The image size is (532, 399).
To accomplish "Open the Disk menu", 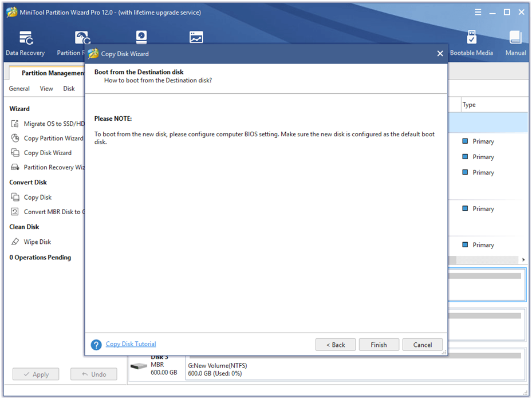I will tap(69, 89).
